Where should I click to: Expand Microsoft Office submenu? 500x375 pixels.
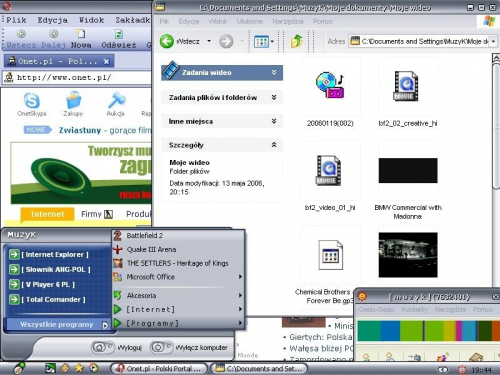pos(178,277)
